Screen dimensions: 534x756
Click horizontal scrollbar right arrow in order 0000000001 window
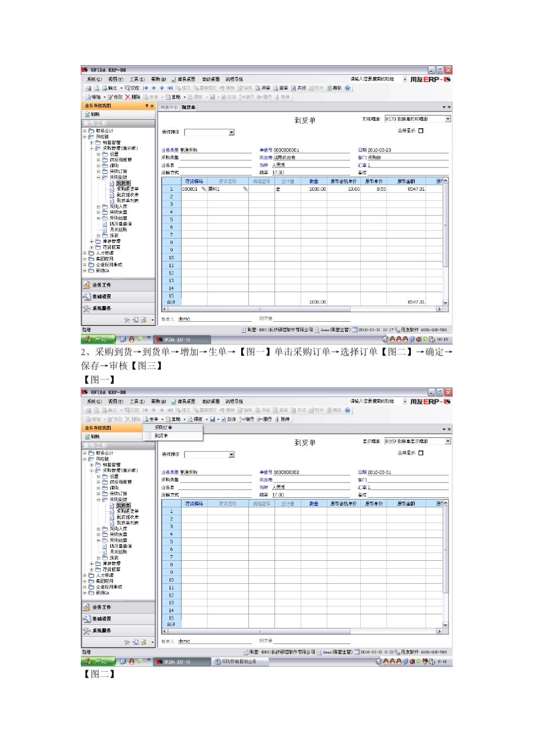coord(439,309)
